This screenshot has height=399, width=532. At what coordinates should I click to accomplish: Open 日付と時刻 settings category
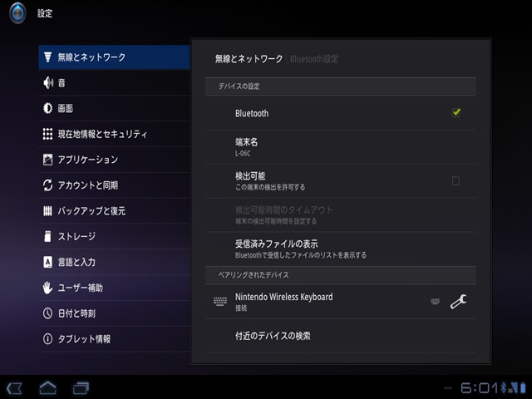point(115,313)
